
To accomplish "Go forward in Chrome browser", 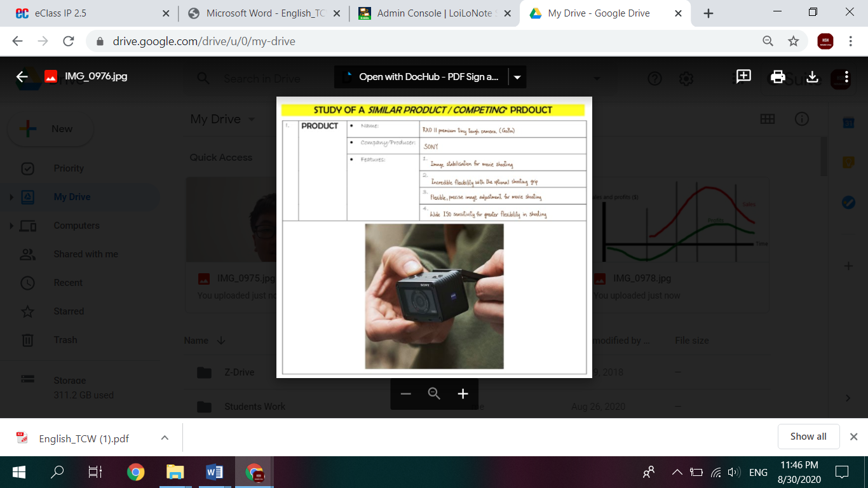I will point(43,41).
